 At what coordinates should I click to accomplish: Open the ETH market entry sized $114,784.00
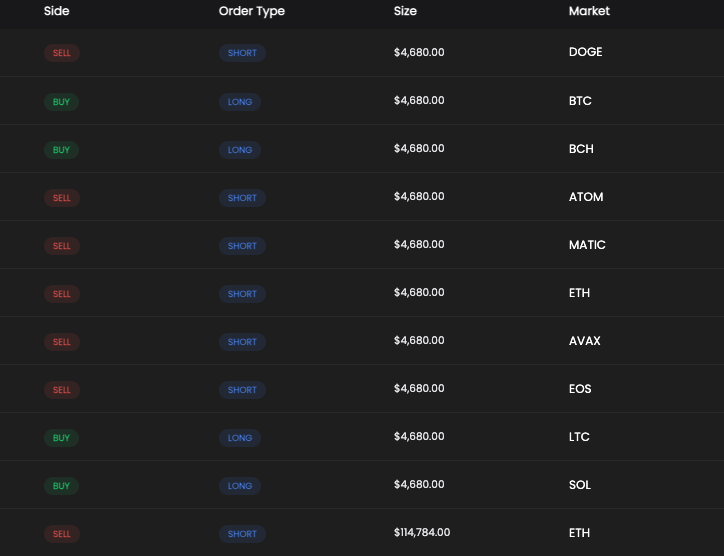coord(579,533)
